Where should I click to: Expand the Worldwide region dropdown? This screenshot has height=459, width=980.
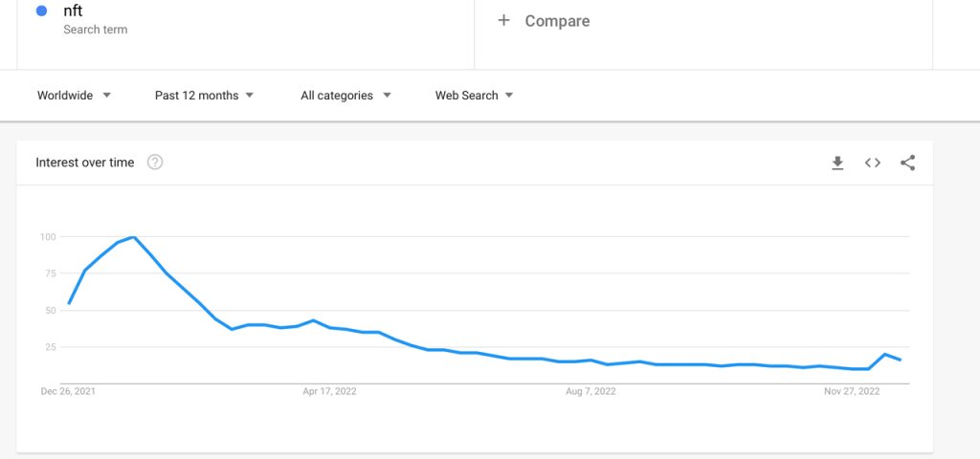(x=75, y=96)
